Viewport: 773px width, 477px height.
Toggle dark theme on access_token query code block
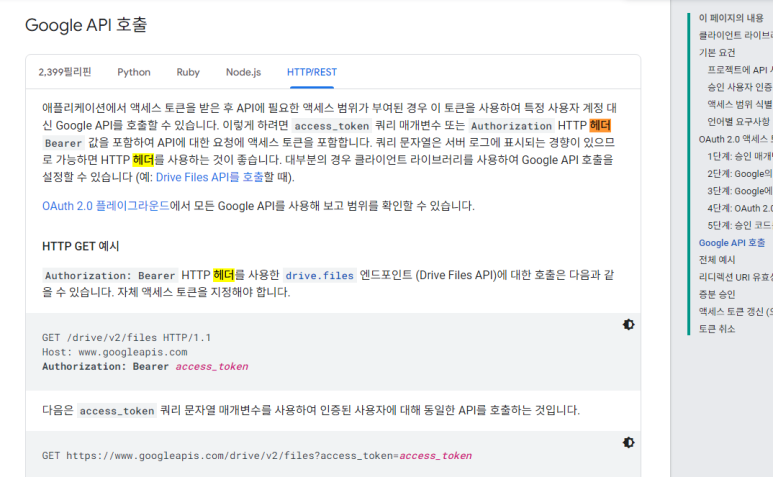(628, 443)
